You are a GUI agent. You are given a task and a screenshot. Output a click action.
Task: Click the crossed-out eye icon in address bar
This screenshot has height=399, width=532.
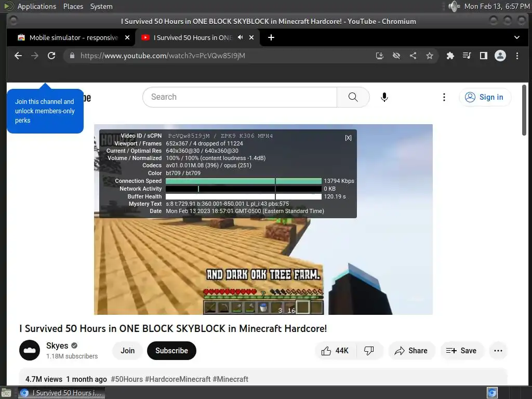396,56
